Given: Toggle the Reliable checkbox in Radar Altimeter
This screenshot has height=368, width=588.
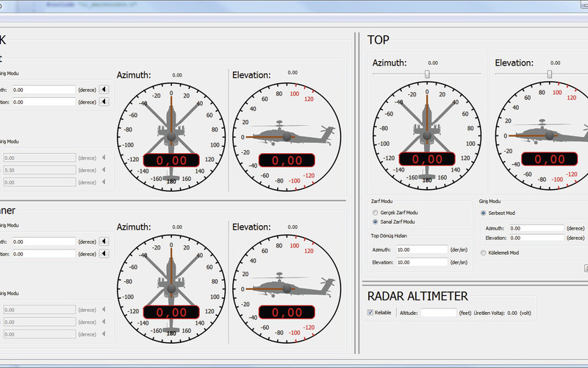Looking at the screenshot, I should pyautogui.click(x=370, y=312).
